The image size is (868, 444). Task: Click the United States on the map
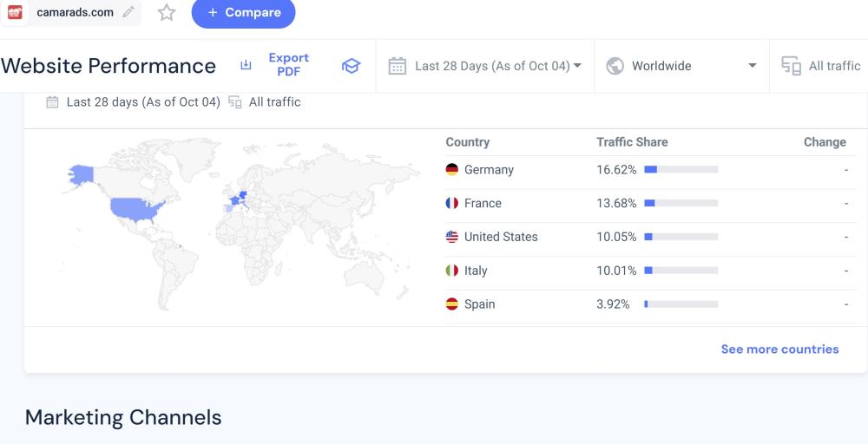pyautogui.click(x=136, y=210)
